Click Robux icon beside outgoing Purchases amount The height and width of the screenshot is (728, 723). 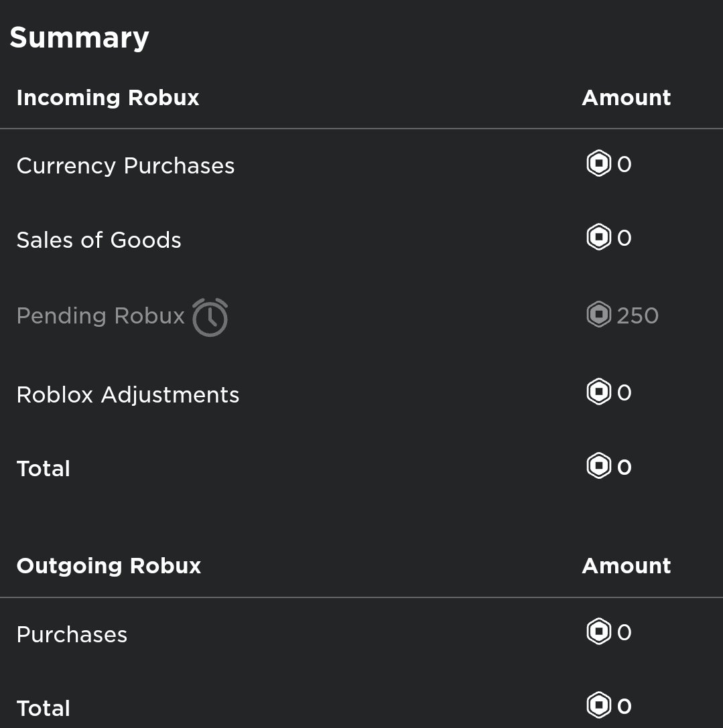(x=598, y=632)
